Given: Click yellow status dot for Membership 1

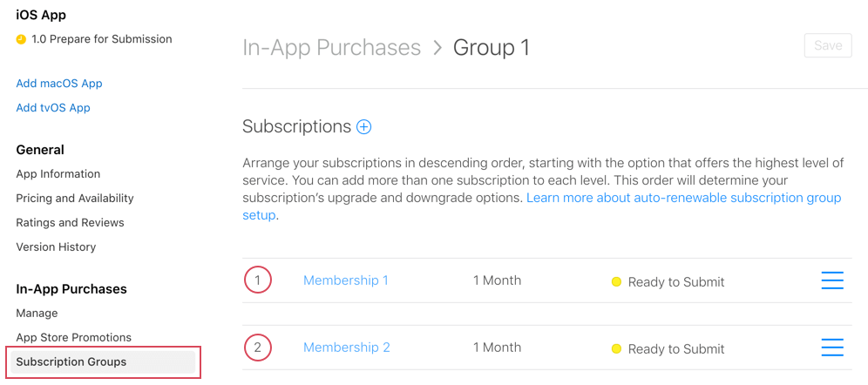Looking at the screenshot, I should tap(616, 282).
